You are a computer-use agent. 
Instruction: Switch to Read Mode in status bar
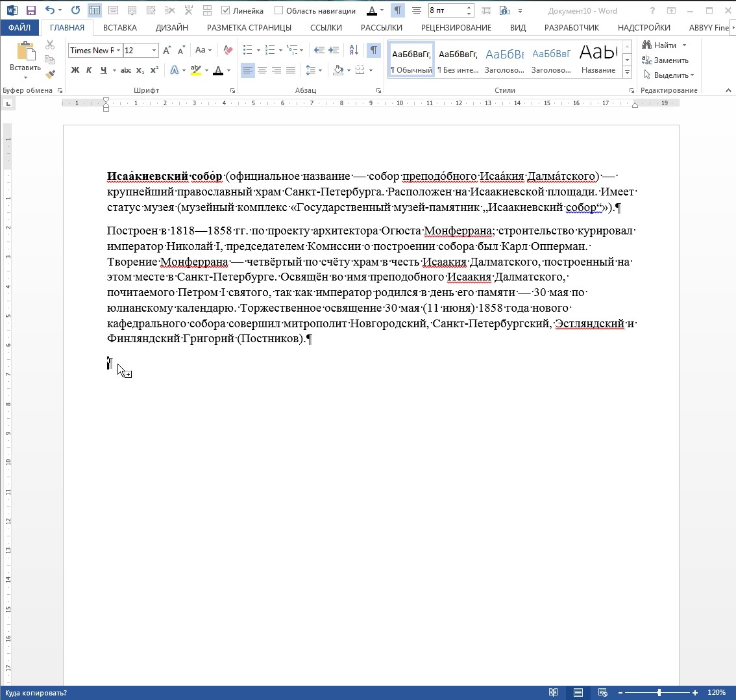[x=554, y=692]
